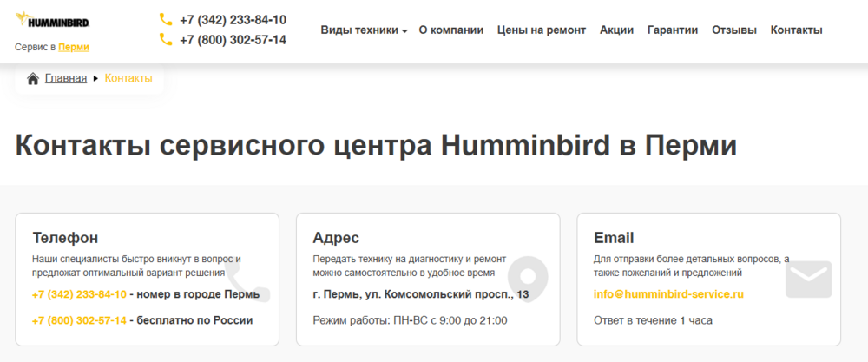Go to Цены на ремонт
The image size is (868, 362).
click(x=542, y=30)
